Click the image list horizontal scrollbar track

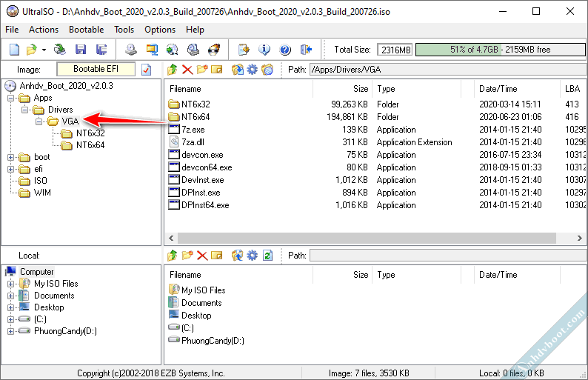pos(367,238)
